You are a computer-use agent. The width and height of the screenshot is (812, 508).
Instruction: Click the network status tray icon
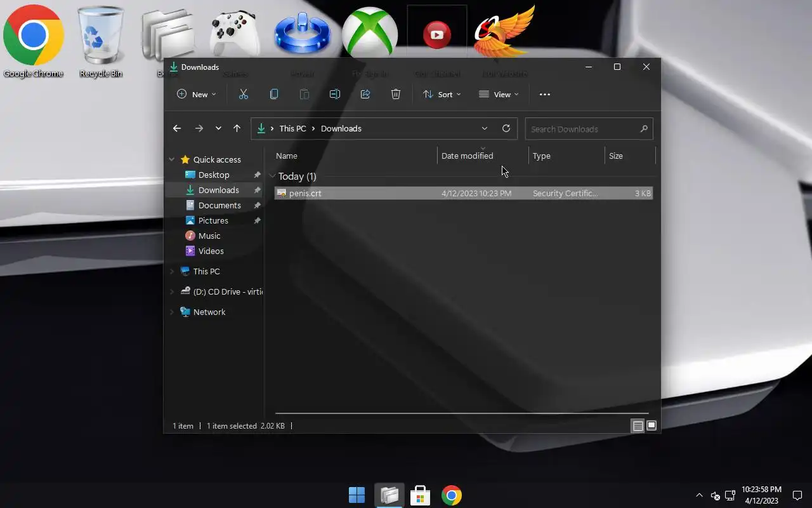coord(730,495)
